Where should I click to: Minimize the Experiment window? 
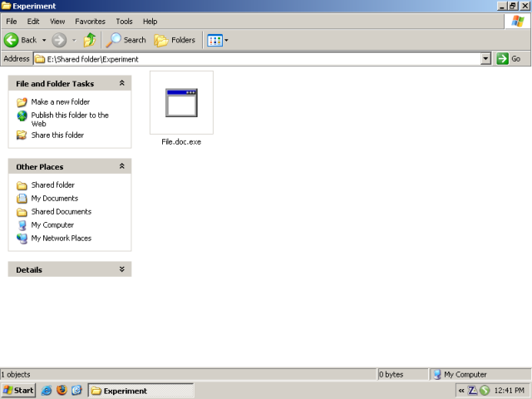point(502,6)
